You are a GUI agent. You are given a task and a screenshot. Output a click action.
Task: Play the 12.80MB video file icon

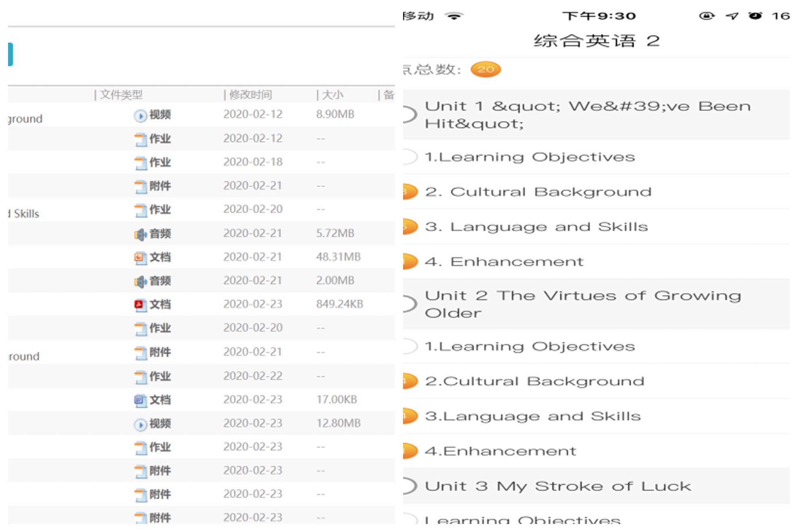[140, 424]
